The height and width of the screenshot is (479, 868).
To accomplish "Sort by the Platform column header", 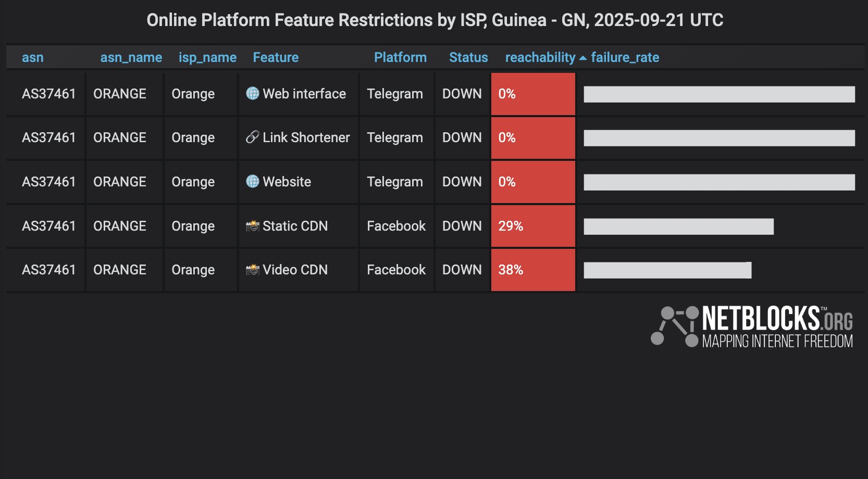I will coord(400,57).
